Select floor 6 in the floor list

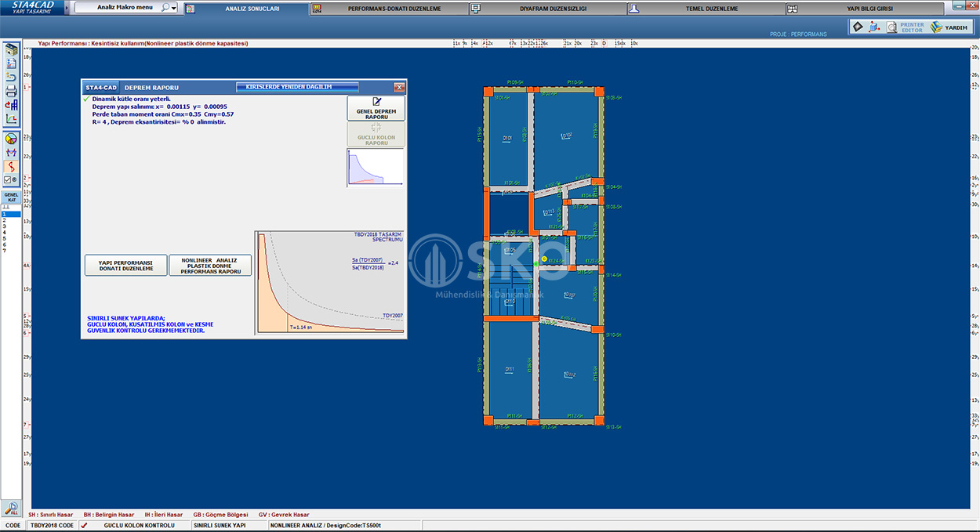coord(11,244)
